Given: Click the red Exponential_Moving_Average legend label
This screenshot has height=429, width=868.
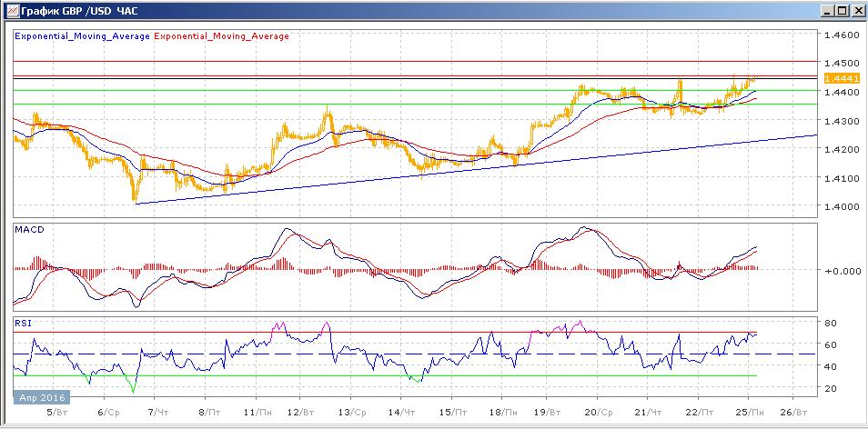Looking at the screenshot, I should point(221,36).
